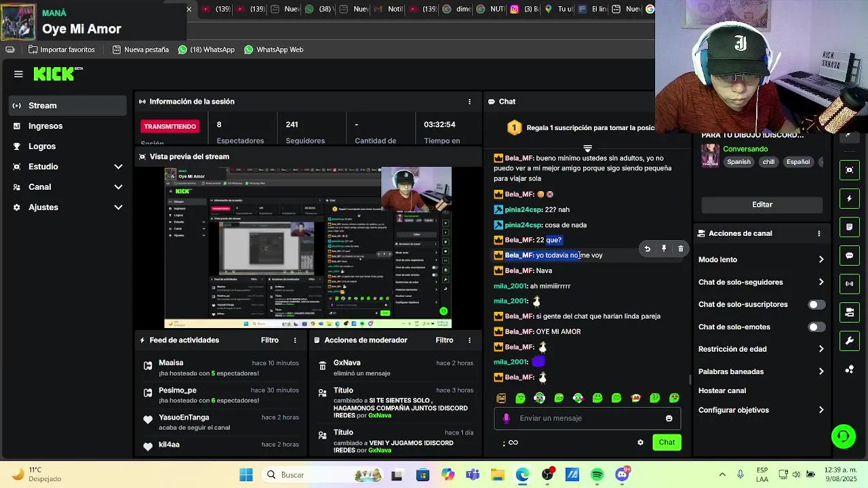Pin Bela_MF's highlighted message
The image size is (868, 488).
coord(664,249)
